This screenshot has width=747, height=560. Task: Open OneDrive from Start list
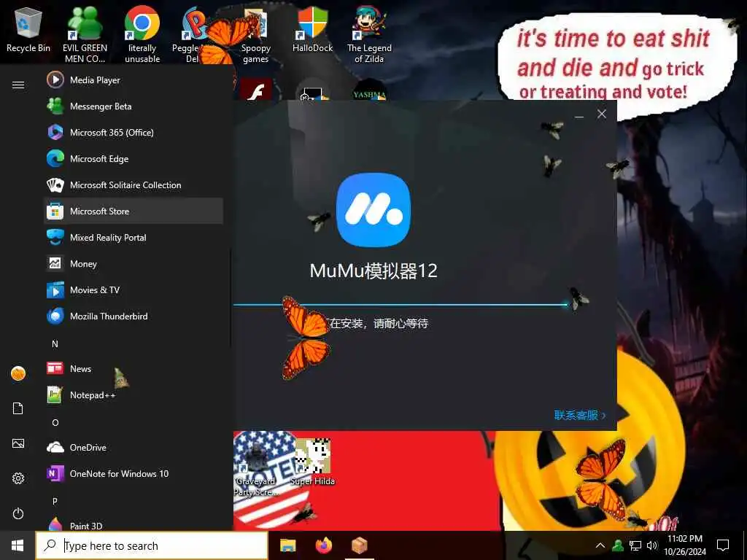pos(133,447)
